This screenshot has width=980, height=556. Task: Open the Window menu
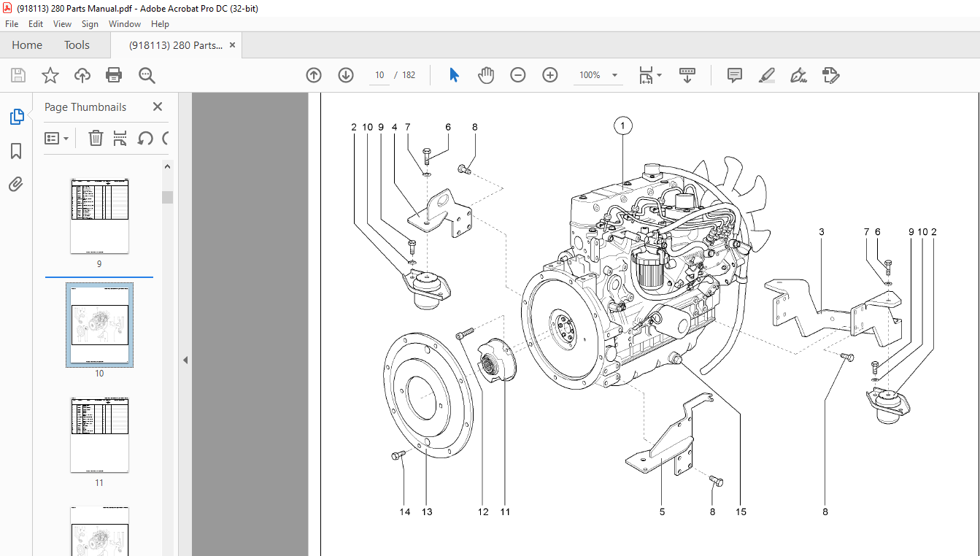125,24
